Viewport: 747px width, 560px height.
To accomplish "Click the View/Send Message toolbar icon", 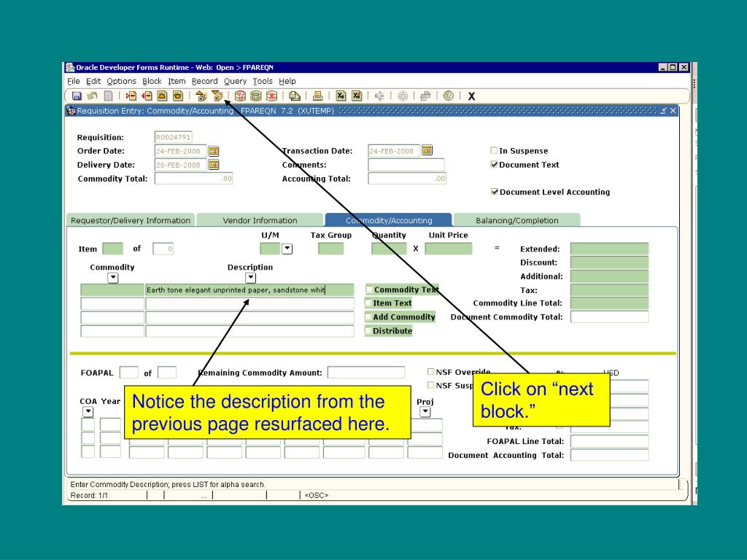I will point(295,96).
